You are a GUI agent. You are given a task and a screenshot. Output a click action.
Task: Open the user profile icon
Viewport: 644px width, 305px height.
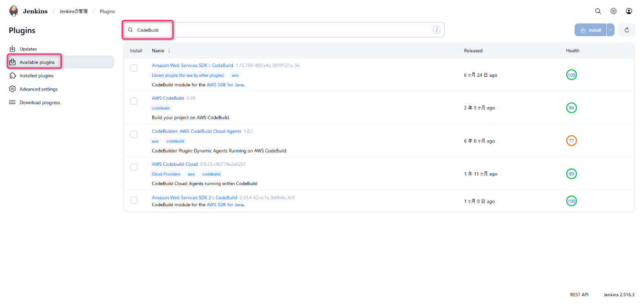pos(629,11)
